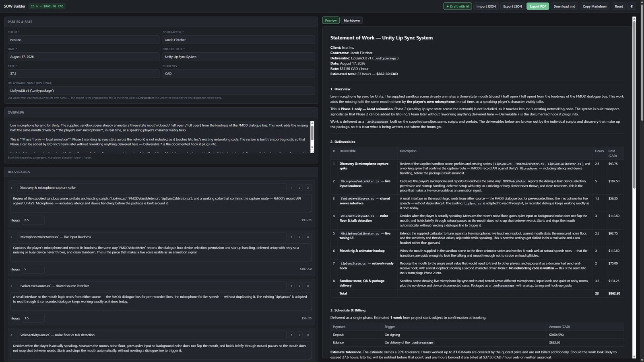Click the Hours field of deliverable 1
This screenshot has height=362, width=644.
coord(33,220)
